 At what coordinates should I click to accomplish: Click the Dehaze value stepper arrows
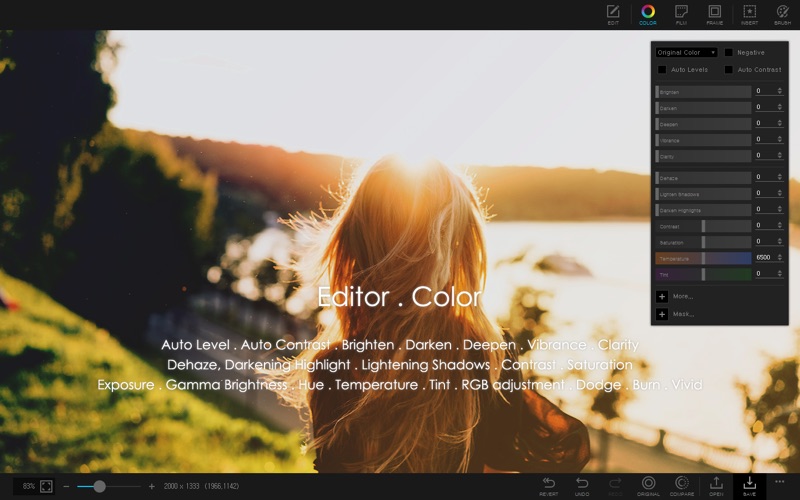(x=780, y=177)
